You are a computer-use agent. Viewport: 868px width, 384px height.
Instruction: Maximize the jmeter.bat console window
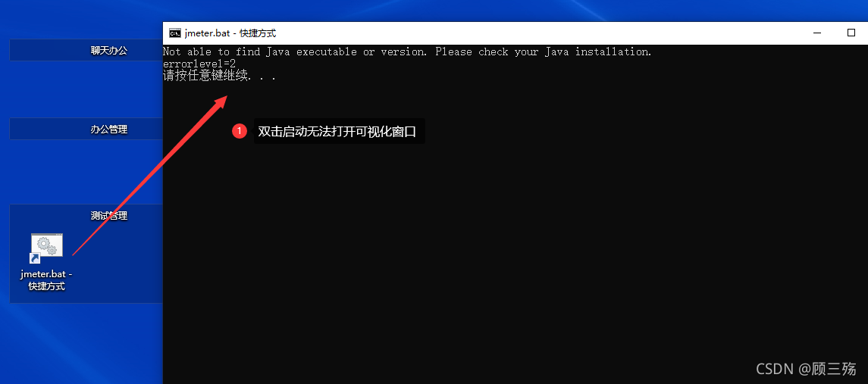[x=851, y=33]
